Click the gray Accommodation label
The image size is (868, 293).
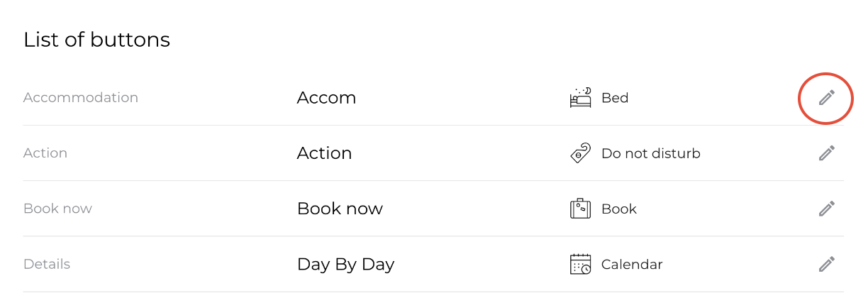pyautogui.click(x=81, y=98)
